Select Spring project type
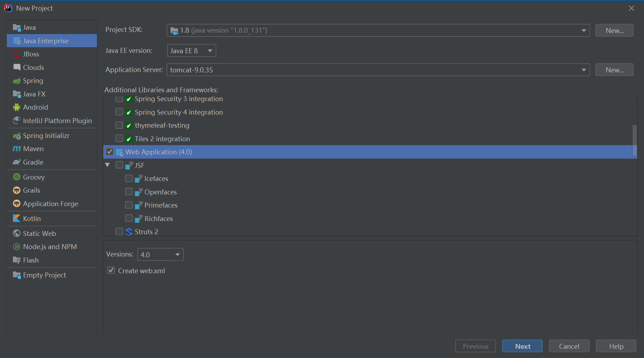 (52, 81)
